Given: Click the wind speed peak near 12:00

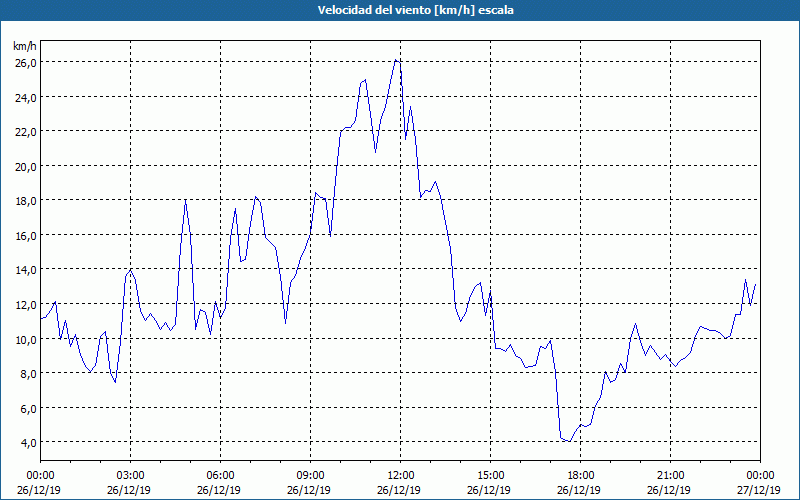Looking at the screenshot, I should [396, 60].
